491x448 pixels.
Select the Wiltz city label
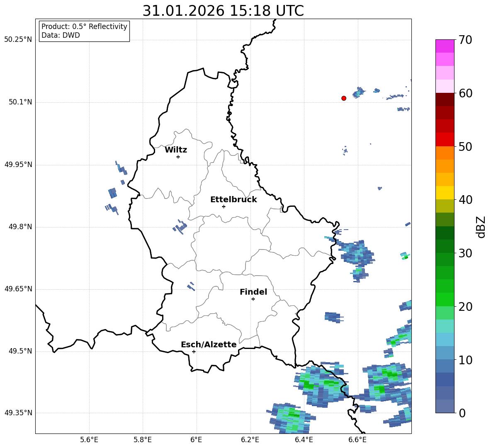[x=176, y=150]
